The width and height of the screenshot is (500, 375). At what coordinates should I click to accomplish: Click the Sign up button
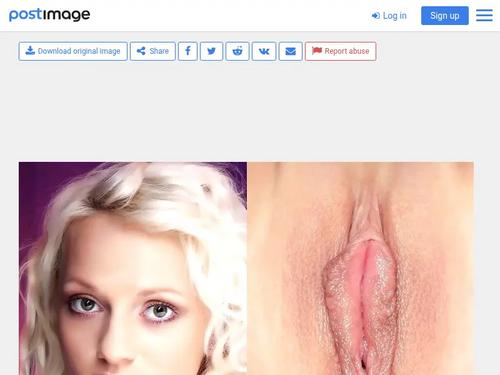(445, 16)
